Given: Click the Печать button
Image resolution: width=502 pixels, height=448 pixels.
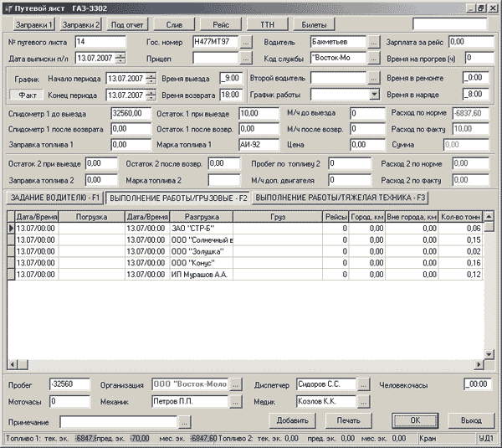Looking at the screenshot, I should coord(348,420).
